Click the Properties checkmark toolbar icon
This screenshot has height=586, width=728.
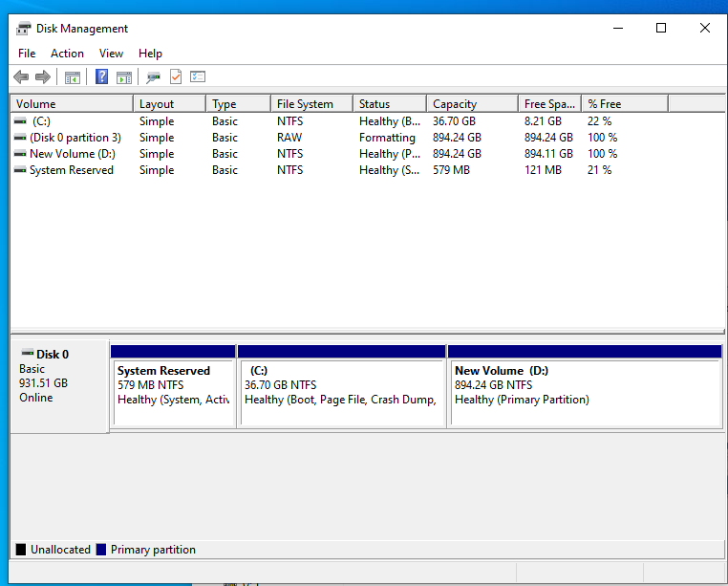(176, 76)
